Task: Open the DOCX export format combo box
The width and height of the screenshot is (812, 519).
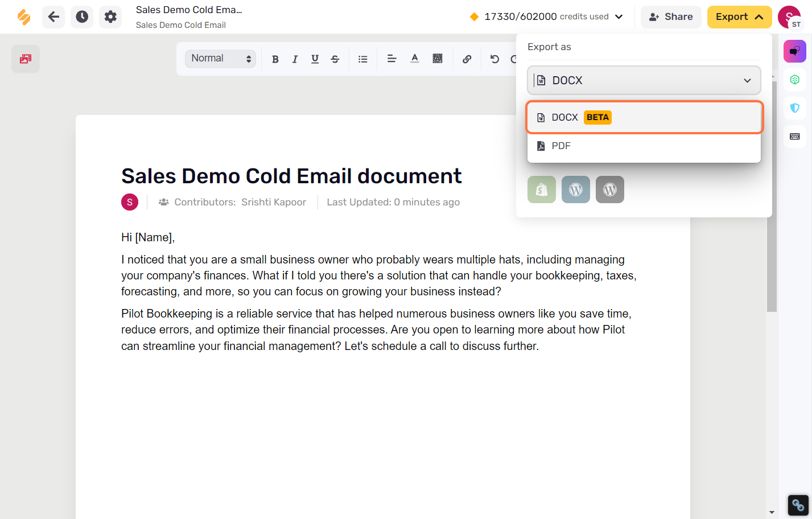Action: (x=644, y=80)
